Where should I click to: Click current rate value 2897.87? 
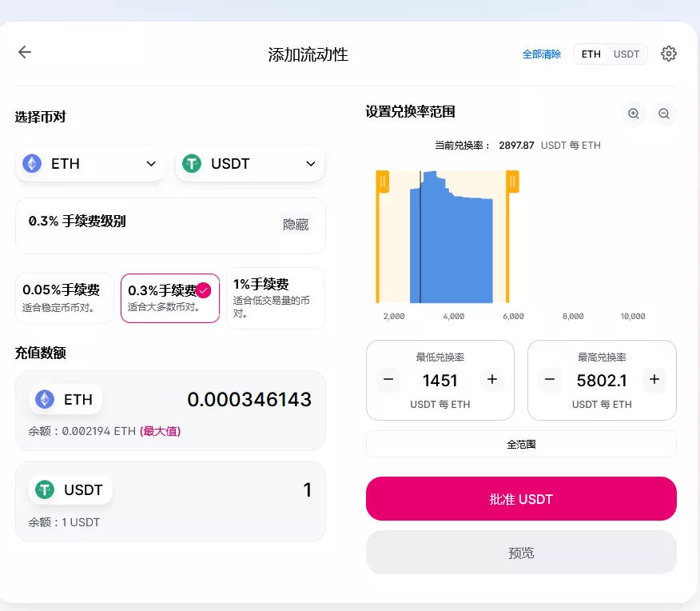pyautogui.click(x=516, y=146)
